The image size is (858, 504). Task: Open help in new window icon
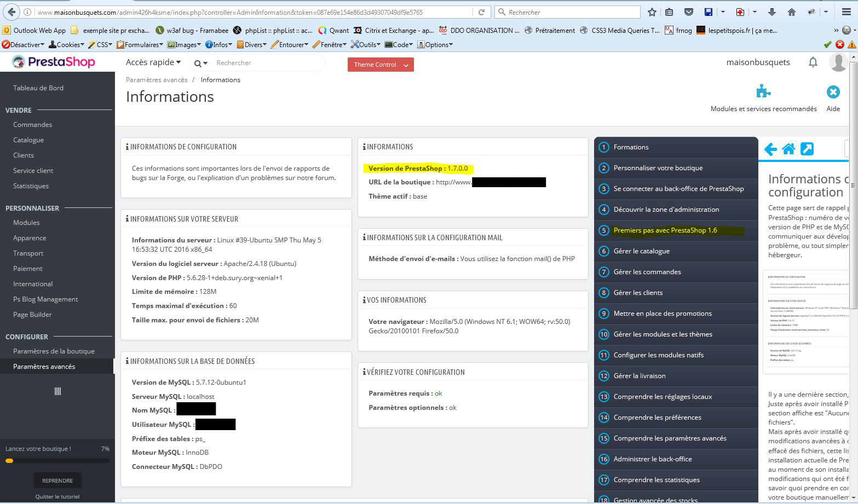[807, 149]
